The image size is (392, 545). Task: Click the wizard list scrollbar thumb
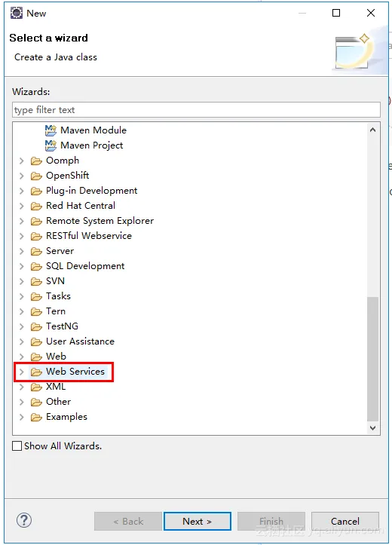click(373, 359)
